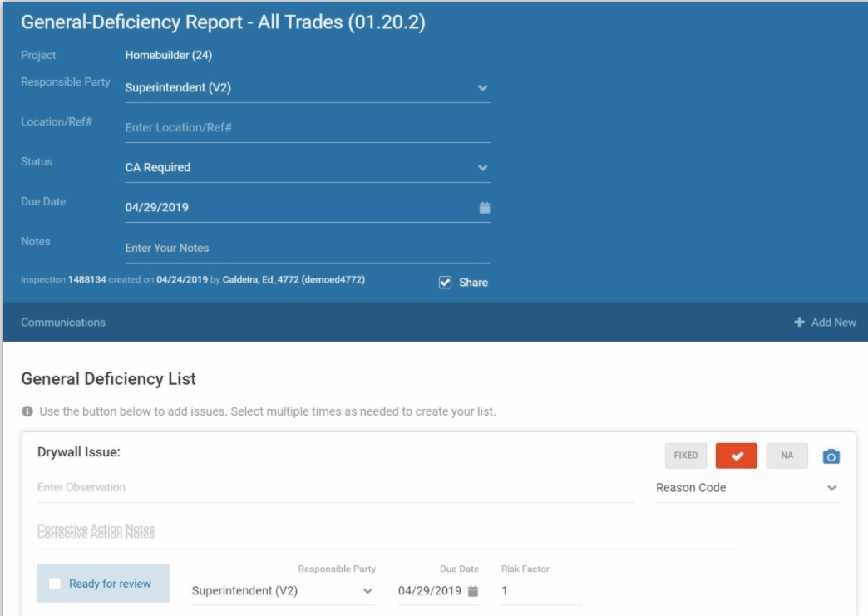
Task: Expand the Reason Code dropdown
Action: (x=831, y=488)
